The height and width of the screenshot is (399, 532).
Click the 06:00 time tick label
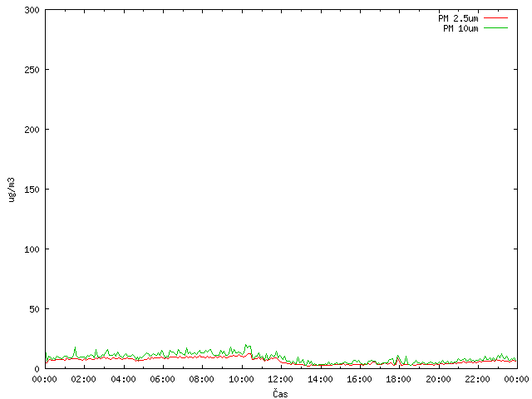point(163,379)
